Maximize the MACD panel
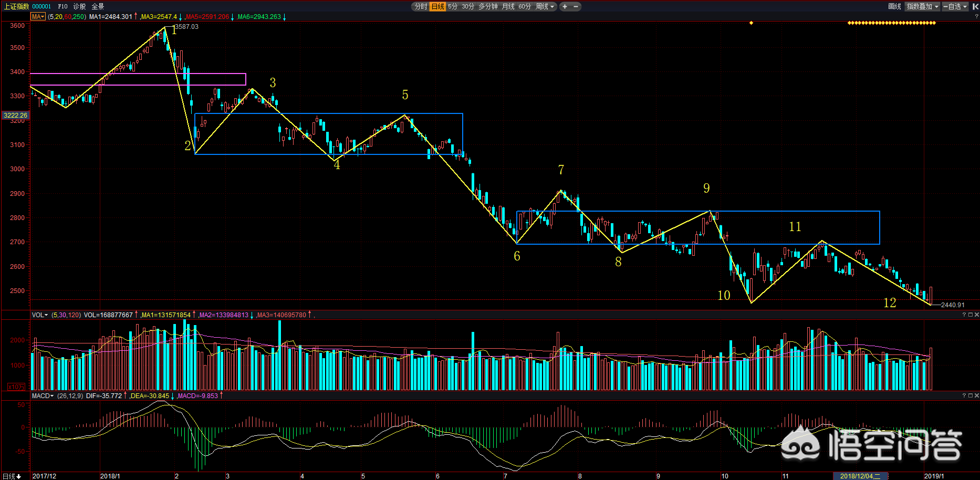The height and width of the screenshot is (480, 980). [971, 395]
